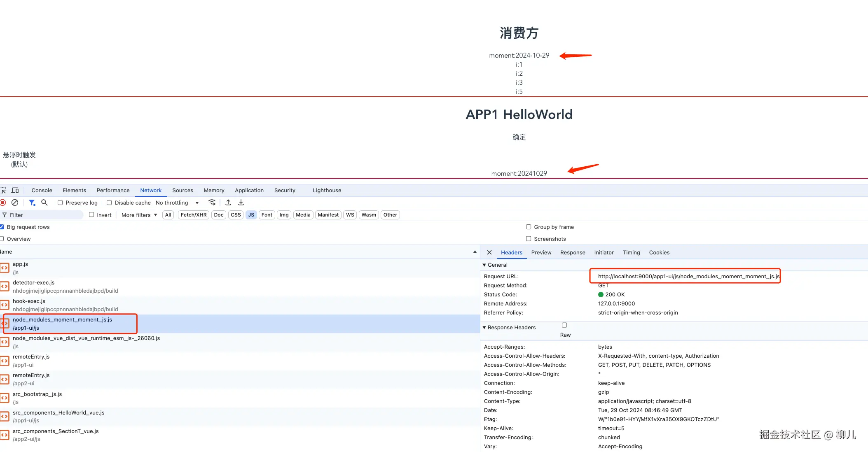This screenshot has width=868, height=452.
Task: Click the stop recording network log icon
Action: (x=3, y=203)
